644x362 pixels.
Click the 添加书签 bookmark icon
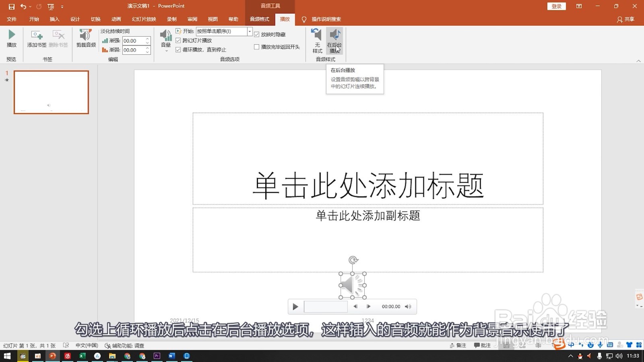(x=36, y=39)
